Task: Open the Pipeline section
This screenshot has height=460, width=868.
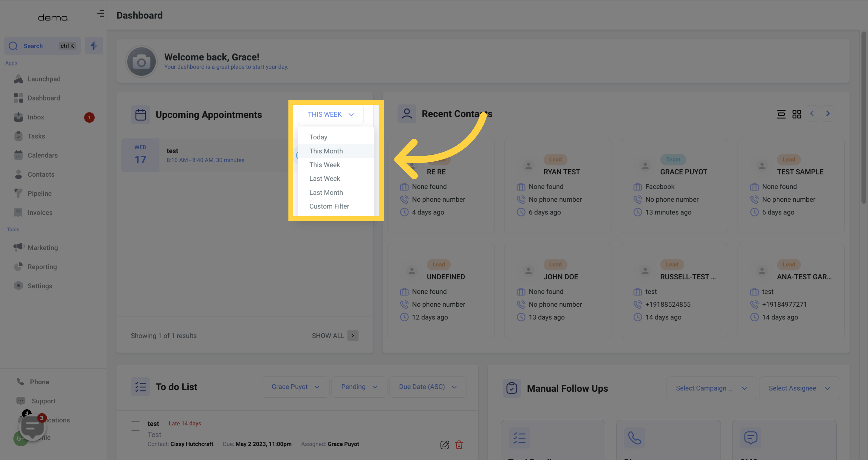Action: [39, 193]
